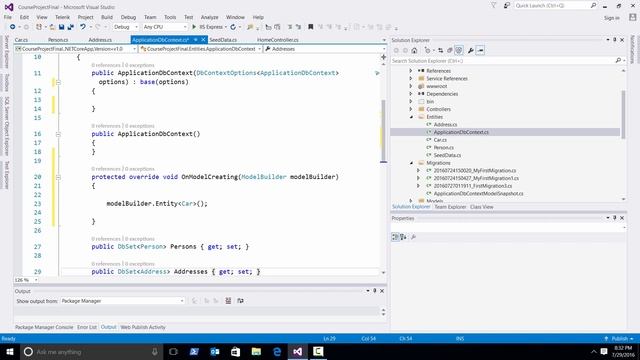Click the Sign in link
The width and height of the screenshot is (640, 360).
(x=612, y=18)
